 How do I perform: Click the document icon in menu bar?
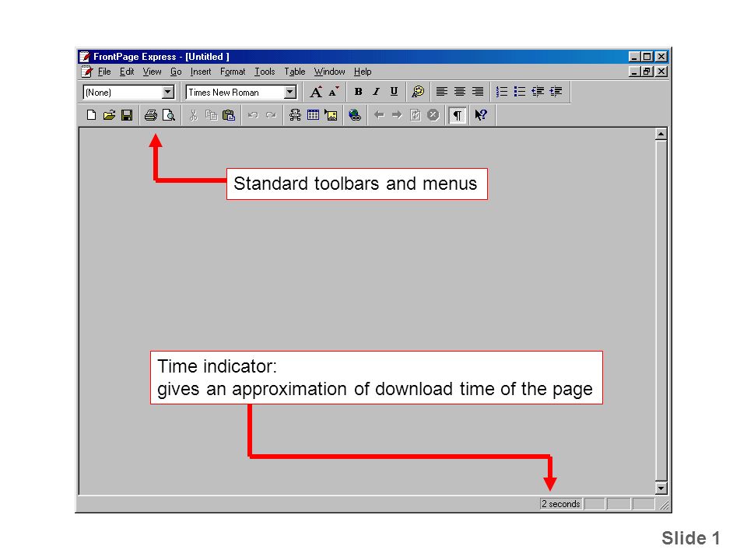[86, 72]
